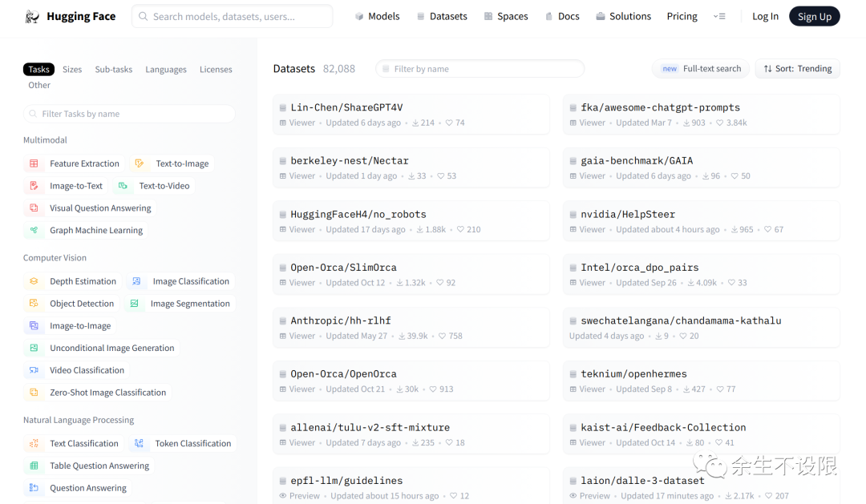The image size is (866, 504).
Task: Select the Image-to-Text task icon
Action: pyautogui.click(x=34, y=185)
